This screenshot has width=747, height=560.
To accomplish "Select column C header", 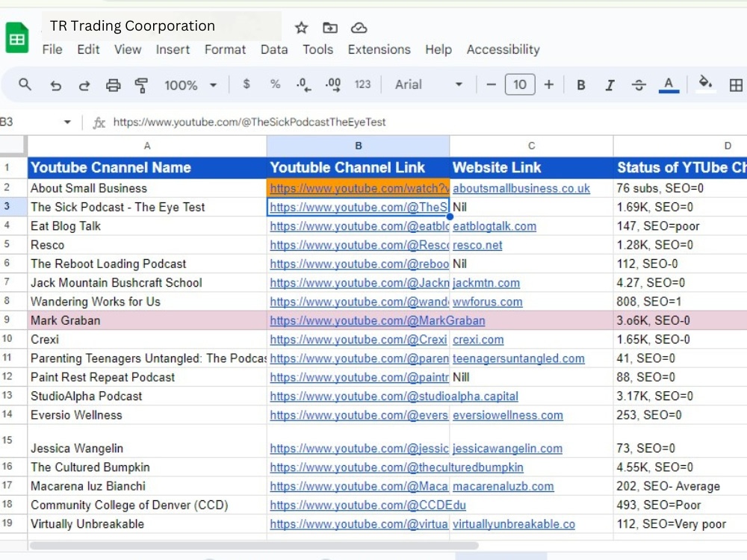I will pos(531,146).
